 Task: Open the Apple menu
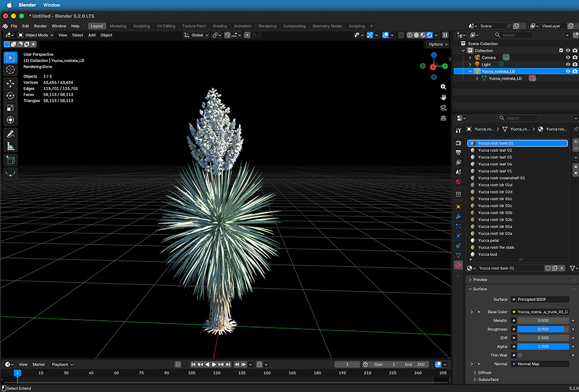[10, 5]
